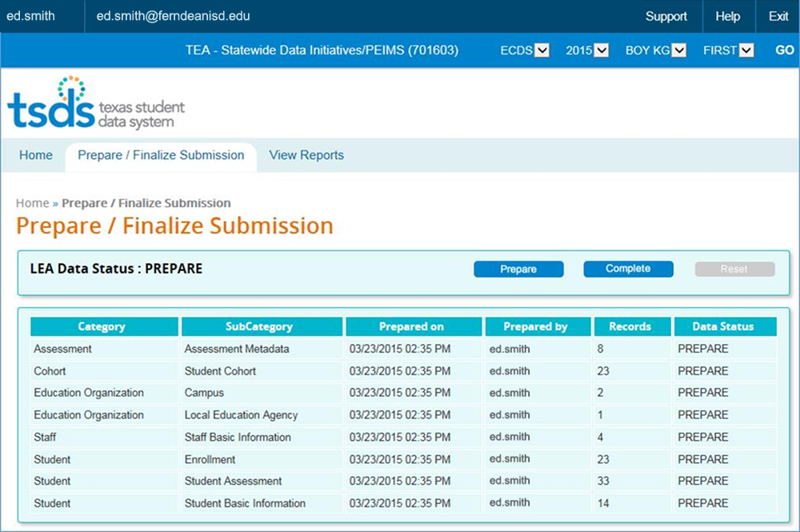Image resolution: width=800 pixels, height=532 pixels.
Task: Expand the FIRST dropdown selector
Action: tap(746, 50)
